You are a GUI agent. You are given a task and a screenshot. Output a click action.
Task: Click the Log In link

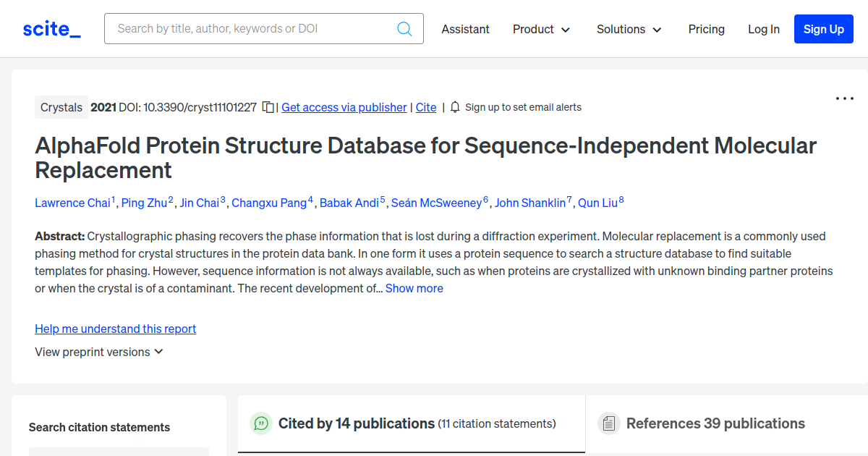pyautogui.click(x=763, y=29)
